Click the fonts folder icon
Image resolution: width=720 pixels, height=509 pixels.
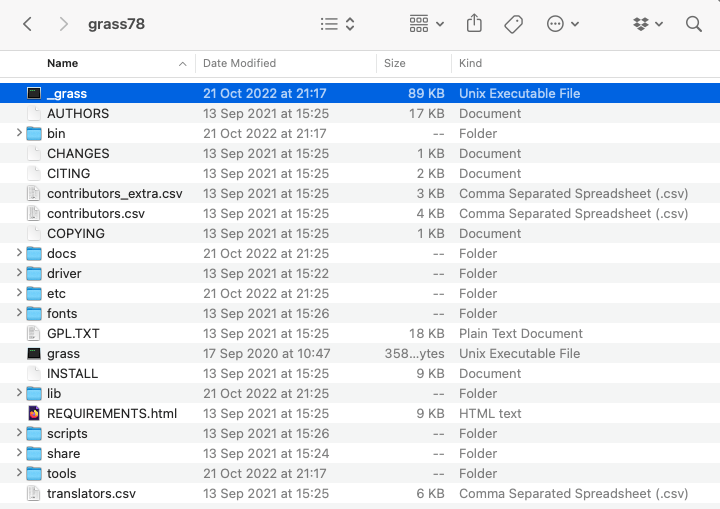point(34,314)
